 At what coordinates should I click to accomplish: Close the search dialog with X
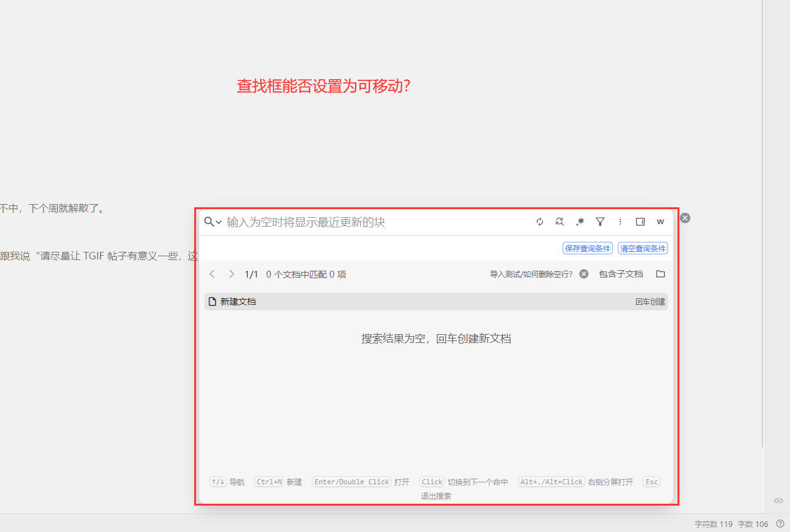click(685, 218)
